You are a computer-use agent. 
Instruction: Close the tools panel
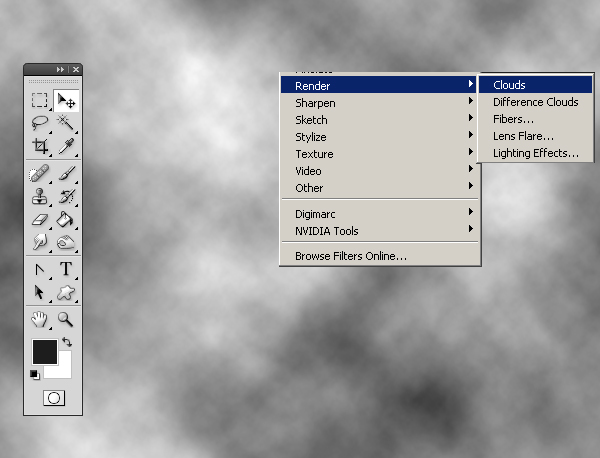[x=76, y=69]
